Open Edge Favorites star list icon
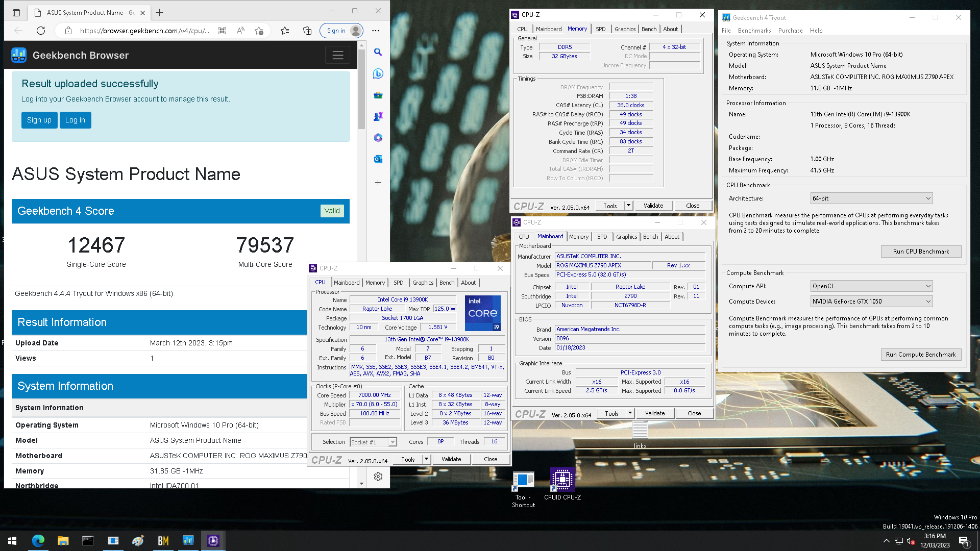 pyautogui.click(x=285, y=31)
